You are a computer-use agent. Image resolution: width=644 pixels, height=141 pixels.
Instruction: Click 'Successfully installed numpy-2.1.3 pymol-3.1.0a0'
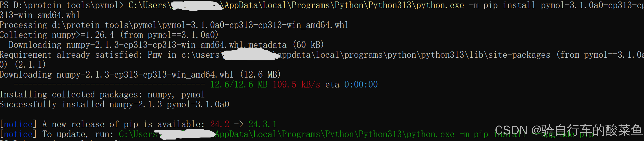click(x=114, y=104)
